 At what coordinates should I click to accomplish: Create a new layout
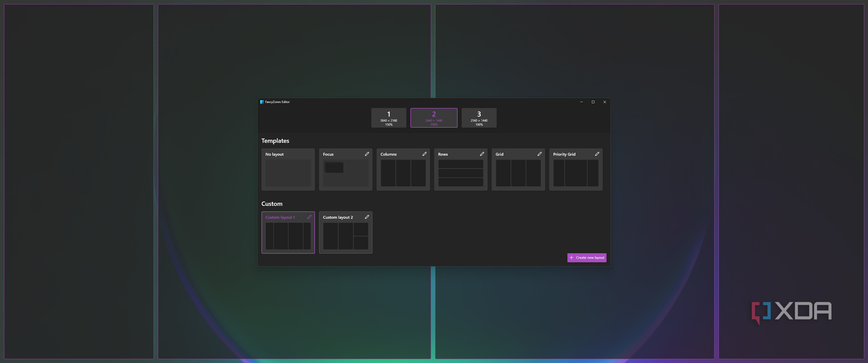point(587,258)
